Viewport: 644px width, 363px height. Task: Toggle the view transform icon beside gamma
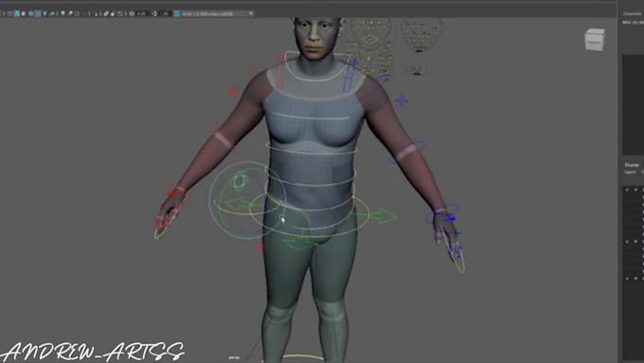[x=176, y=13]
